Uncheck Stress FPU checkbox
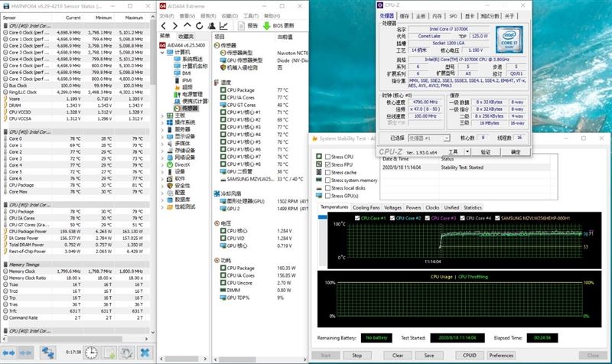 [x=328, y=164]
